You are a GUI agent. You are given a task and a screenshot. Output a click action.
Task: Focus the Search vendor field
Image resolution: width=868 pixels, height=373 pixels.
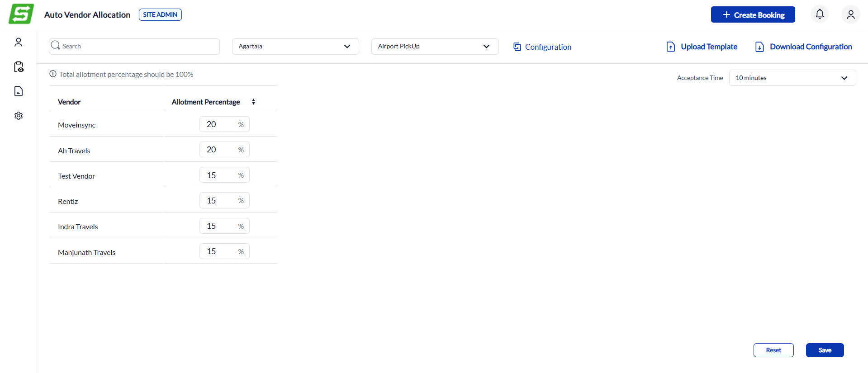(x=134, y=46)
